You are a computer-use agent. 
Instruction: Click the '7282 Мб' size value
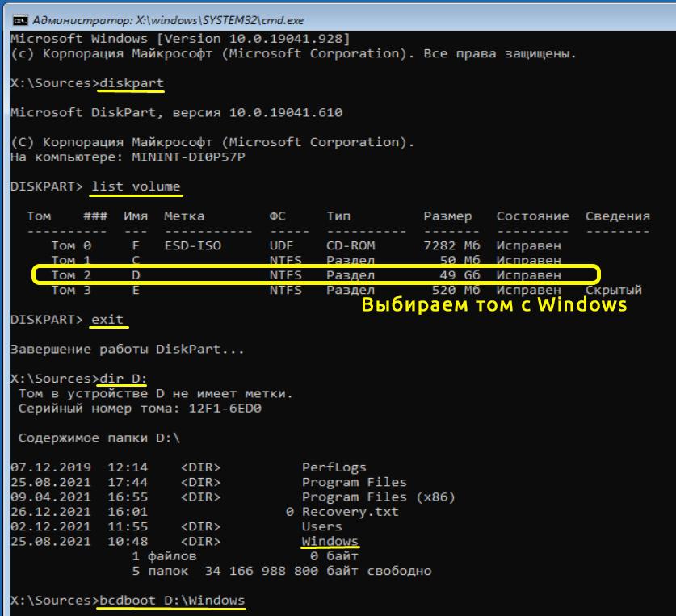[x=451, y=245]
